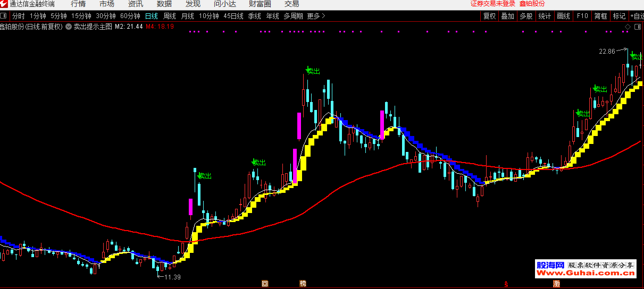The image size is (644, 289).
Task: Click the 回 event marker icon
Action: click(x=264, y=284)
